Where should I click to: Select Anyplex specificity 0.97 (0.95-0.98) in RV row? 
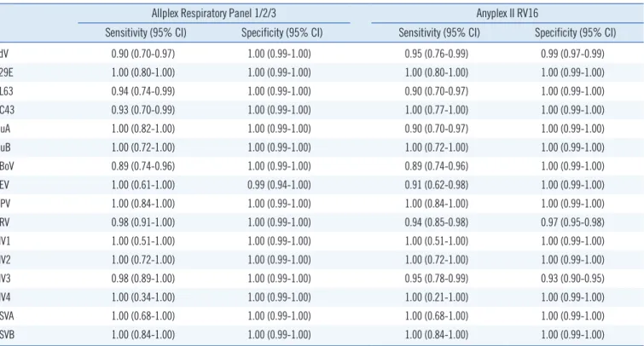pyautogui.click(x=572, y=222)
